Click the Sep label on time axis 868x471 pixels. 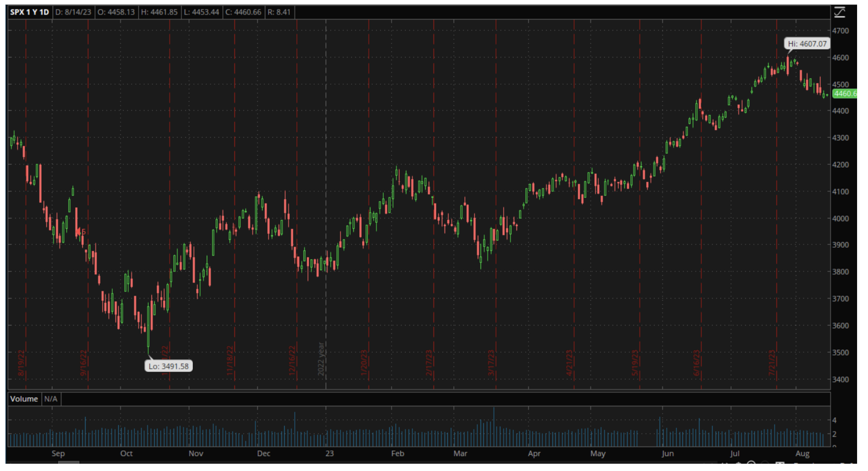[x=58, y=453]
